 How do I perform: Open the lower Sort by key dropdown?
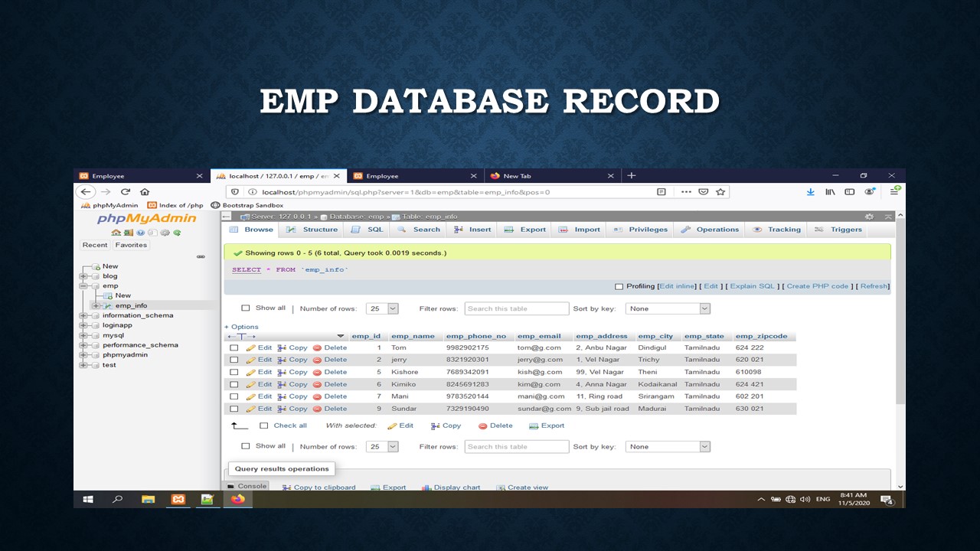pos(668,446)
